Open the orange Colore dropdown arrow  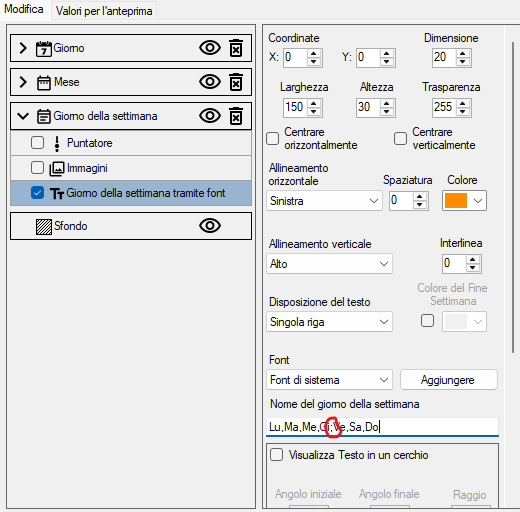click(478, 201)
